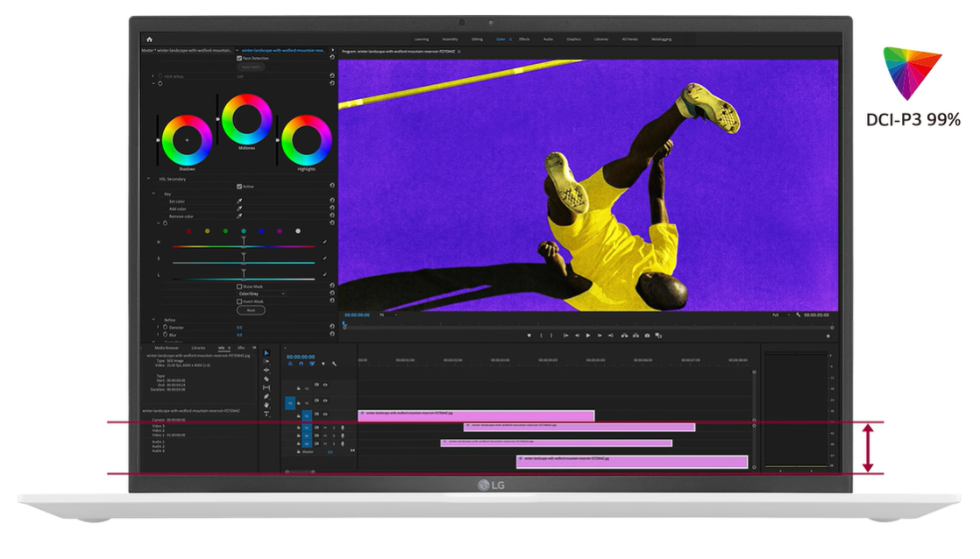The image size is (980, 559).
Task: Choose the Track Select Forward tool
Action: (x=266, y=362)
